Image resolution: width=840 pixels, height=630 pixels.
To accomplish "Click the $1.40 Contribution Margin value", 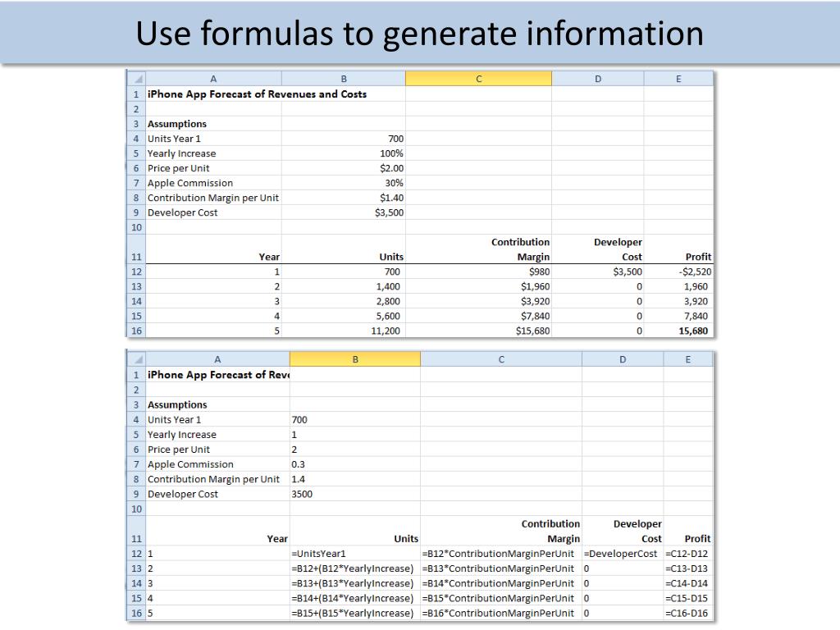I will (x=391, y=198).
